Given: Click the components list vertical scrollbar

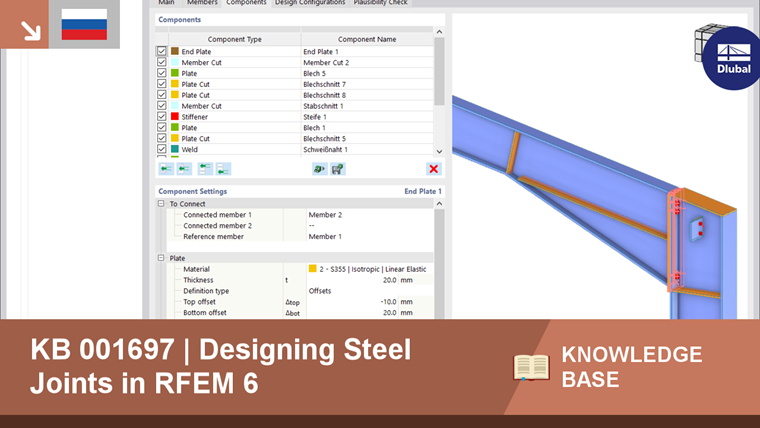Looking at the screenshot, I should (x=439, y=71).
